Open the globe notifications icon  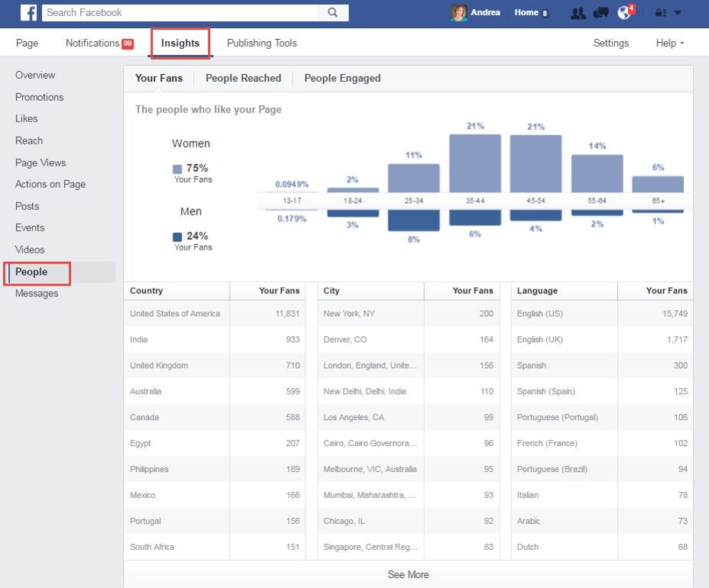pyautogui.click(x=624, y=12)
